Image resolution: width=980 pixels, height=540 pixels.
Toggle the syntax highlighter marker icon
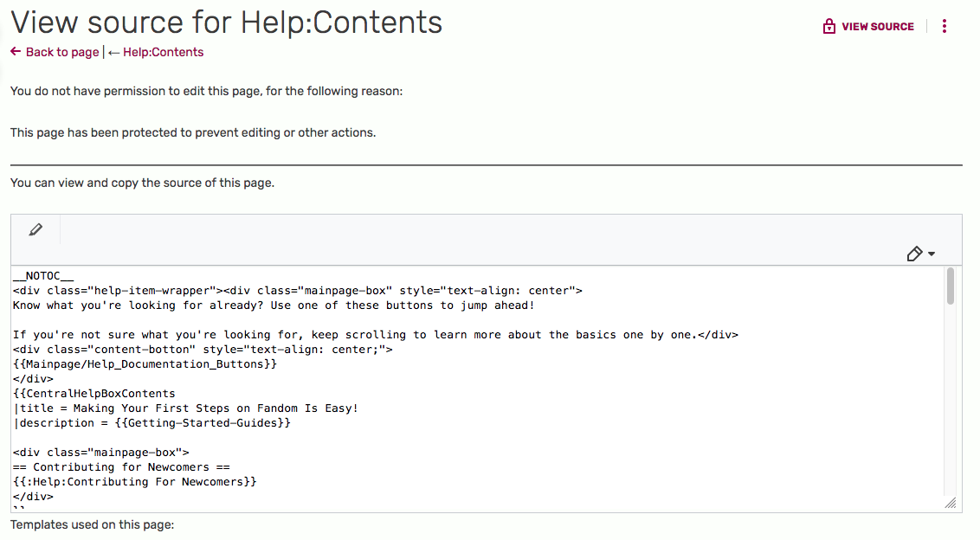(x=914, y=254)
